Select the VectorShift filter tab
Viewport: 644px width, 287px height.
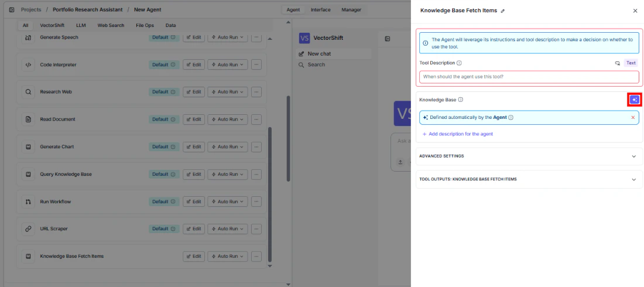pyautogui.click(x=52, y=26)
